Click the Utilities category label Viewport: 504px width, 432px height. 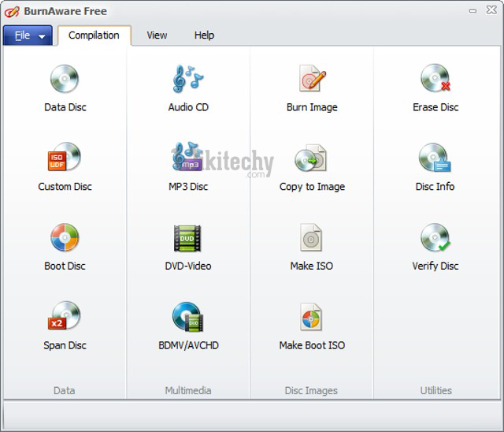tap(435, 390)
